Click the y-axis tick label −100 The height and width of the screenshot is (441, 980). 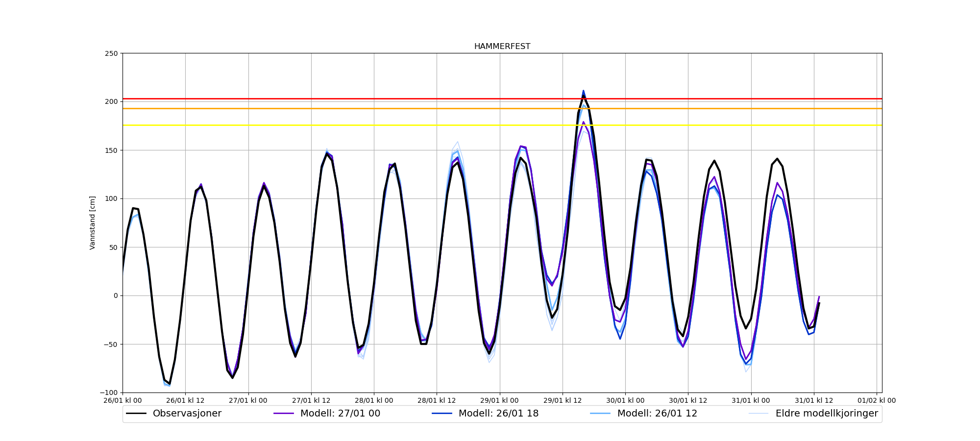click(x=109, y=393)
